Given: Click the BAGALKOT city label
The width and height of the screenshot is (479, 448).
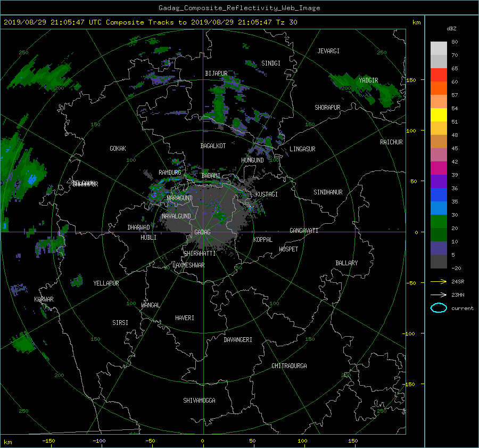Looking at the screenshot, I should 213,146.
